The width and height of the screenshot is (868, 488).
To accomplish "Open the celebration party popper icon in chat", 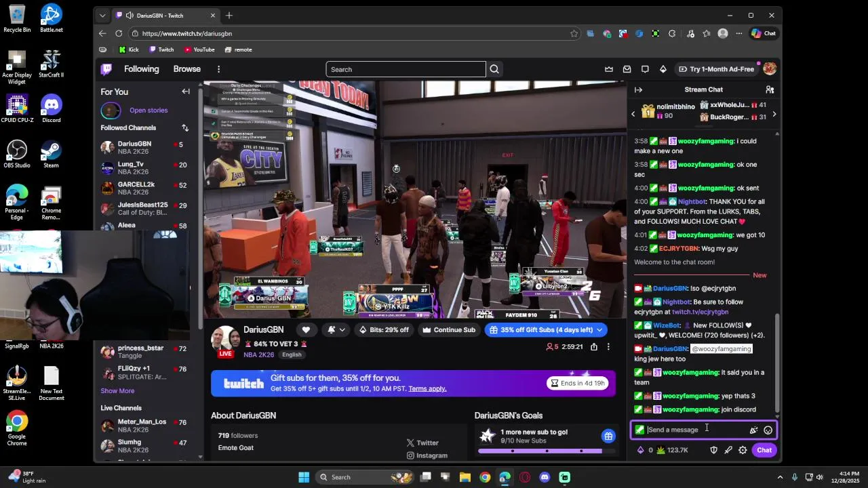I will [753, 430].
